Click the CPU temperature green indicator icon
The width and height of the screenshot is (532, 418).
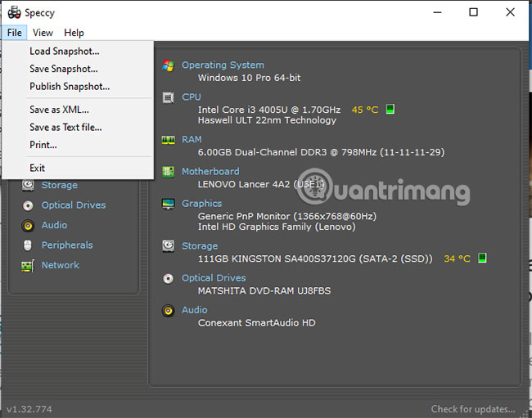pos(390,109)
